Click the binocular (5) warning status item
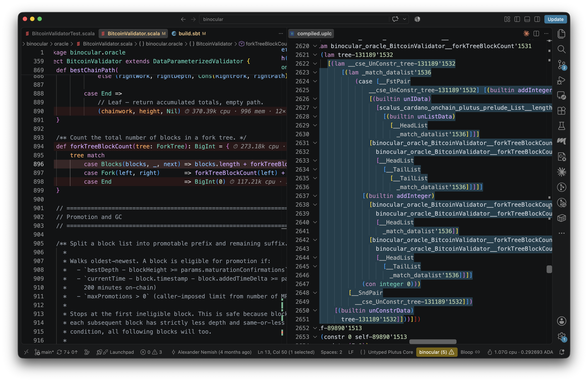The height and width of the screenshot is (382, 588). (x=437, y=352)
